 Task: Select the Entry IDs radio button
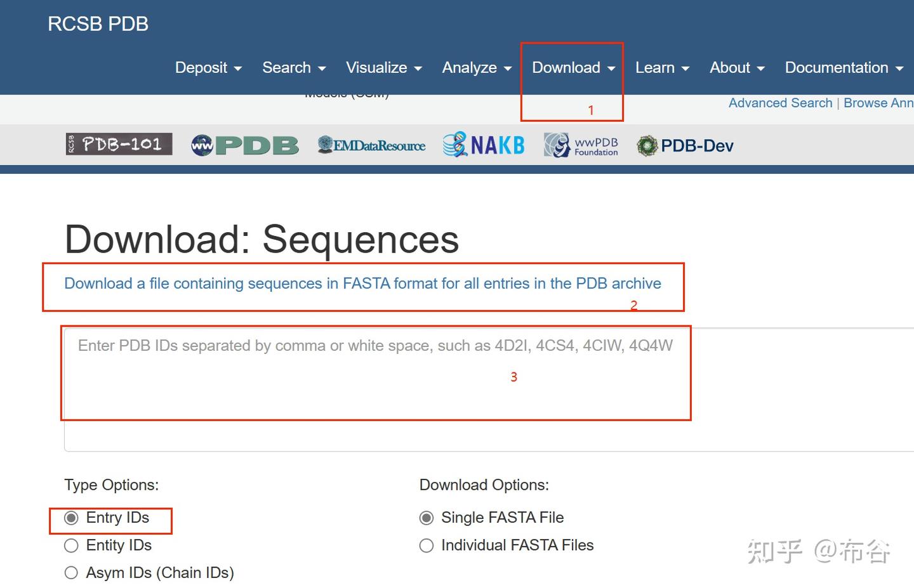coord(72,518)
